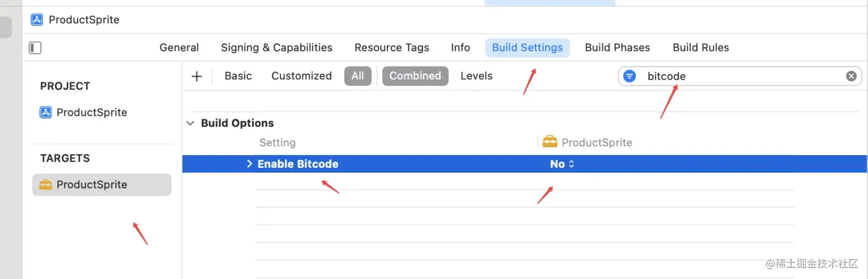868x279 pixels.
Task: Click the bitcode search input field
Action: point(739,76)
